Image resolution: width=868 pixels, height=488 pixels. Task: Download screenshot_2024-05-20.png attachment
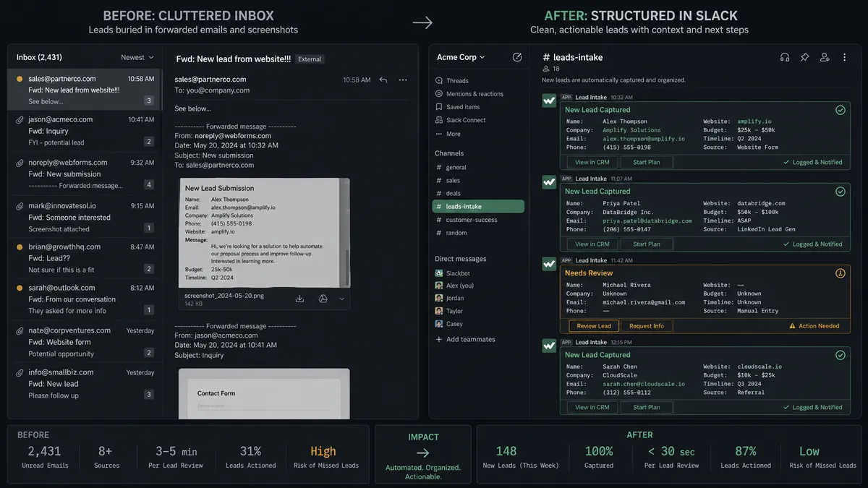click(x=300, y=299)
